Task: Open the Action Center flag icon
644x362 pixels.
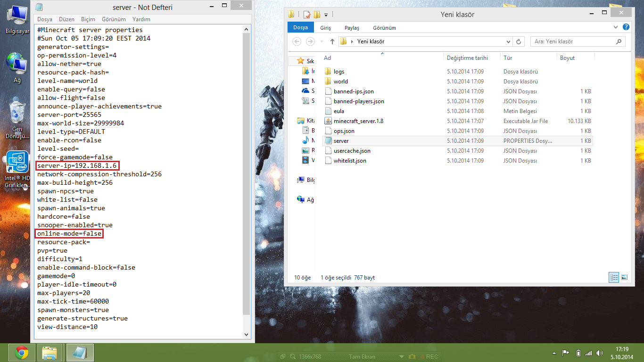Action: (566, 353)
